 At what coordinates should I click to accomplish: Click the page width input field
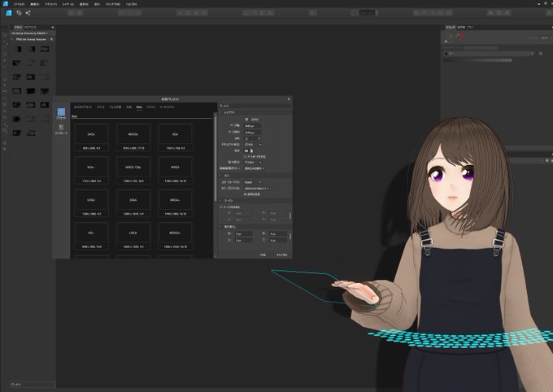(x=253, y=125)
